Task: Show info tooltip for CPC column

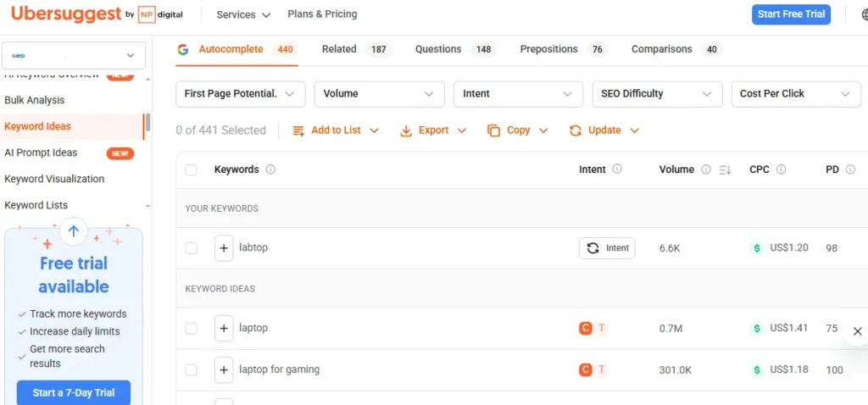Action: [781, 169]
